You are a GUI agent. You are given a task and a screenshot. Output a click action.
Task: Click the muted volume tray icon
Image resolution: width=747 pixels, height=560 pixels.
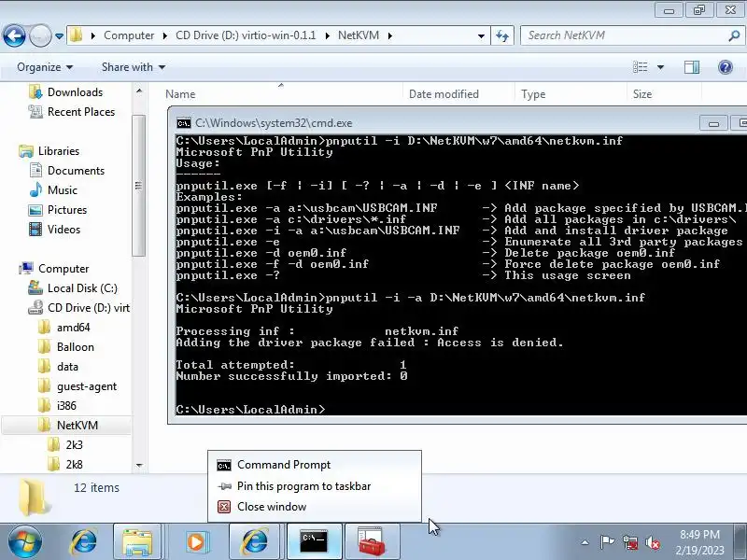coord(653,542)
